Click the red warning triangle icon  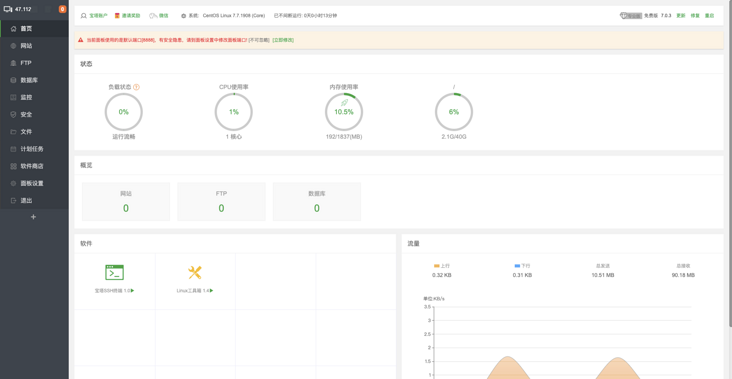[x=81, y=40]
